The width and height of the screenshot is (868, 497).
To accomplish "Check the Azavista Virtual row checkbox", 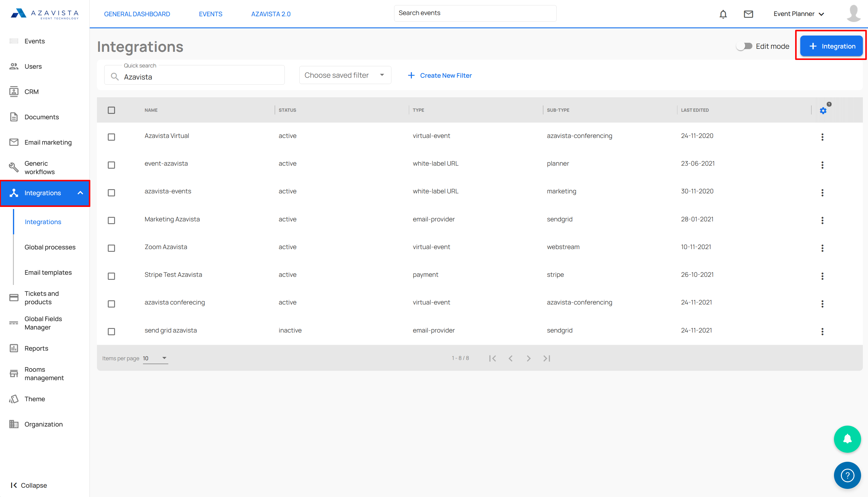I will point(111,137).
